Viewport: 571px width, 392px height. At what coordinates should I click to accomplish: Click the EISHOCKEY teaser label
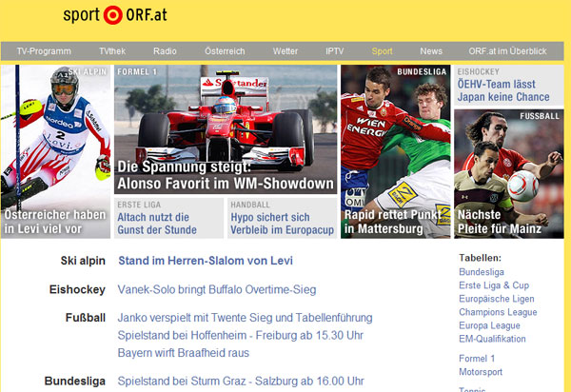coord(478,71)
